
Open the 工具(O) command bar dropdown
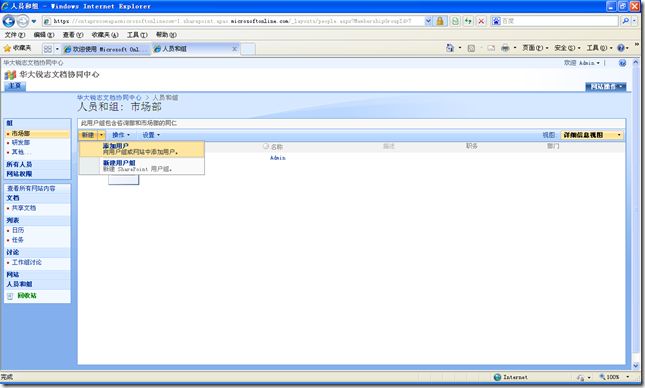[599, 48]
